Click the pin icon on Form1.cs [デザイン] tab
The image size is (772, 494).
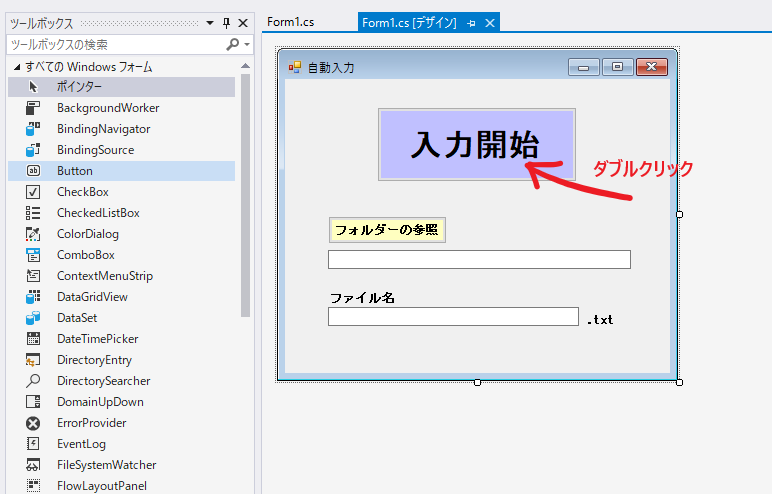[471, 23]
